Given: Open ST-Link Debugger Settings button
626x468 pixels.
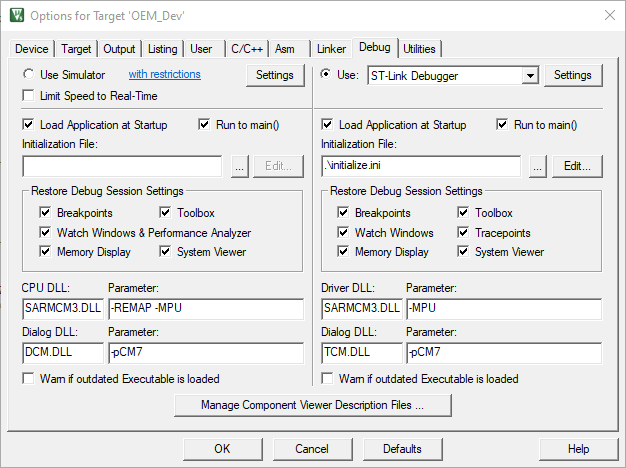Looking at the screenshot, I should [x=573, y=75].
